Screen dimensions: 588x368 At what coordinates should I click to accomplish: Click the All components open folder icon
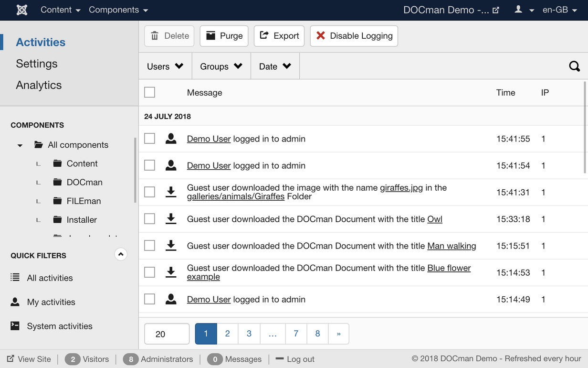pos(39,145)
